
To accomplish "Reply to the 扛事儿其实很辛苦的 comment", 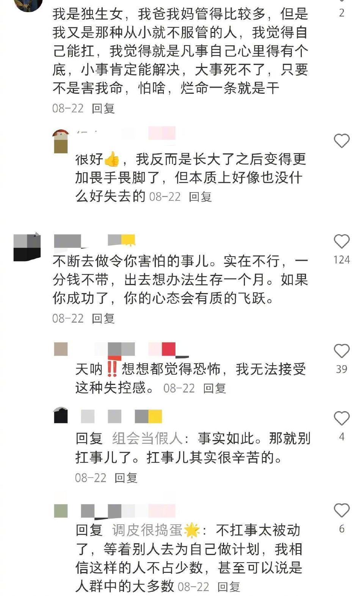I will 126,478.
